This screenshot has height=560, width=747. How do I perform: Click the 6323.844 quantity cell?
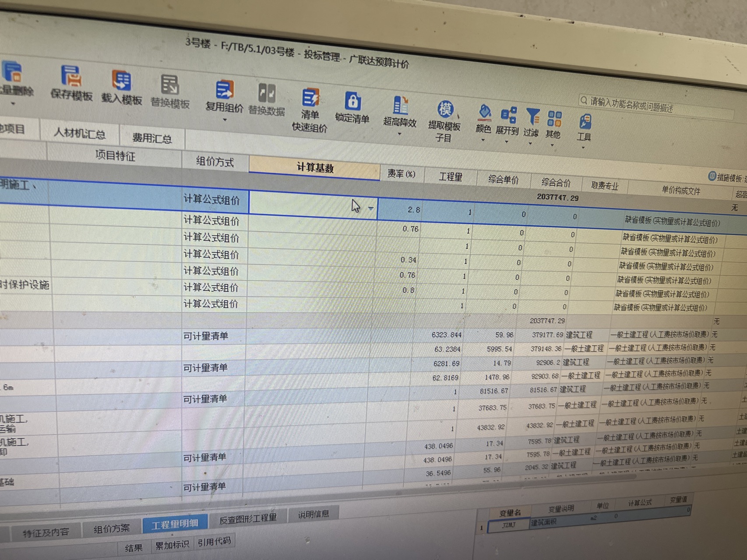[x=437, y=335]
